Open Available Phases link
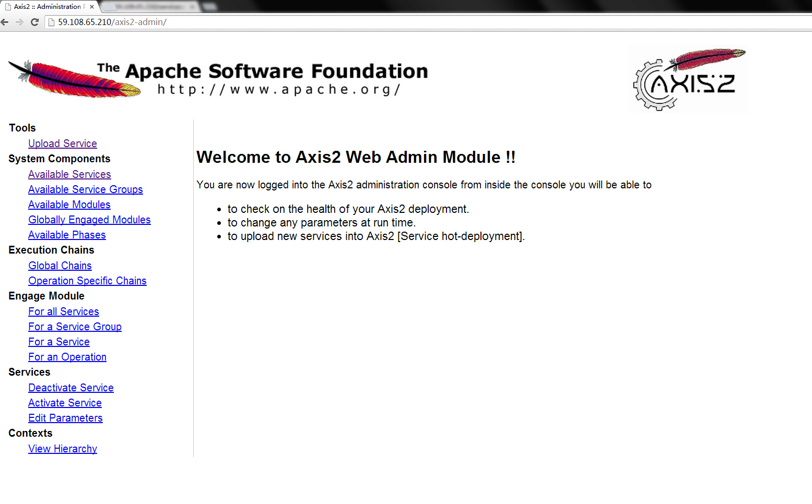This screenshot has width=812, height=504. click(x=67, y=235)
